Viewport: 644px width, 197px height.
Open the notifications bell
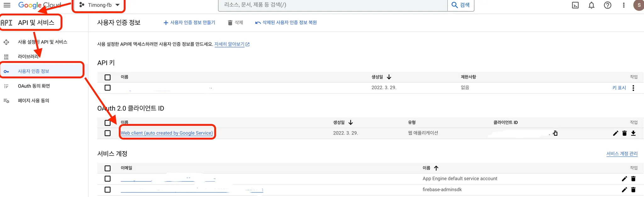coord(591,5)
